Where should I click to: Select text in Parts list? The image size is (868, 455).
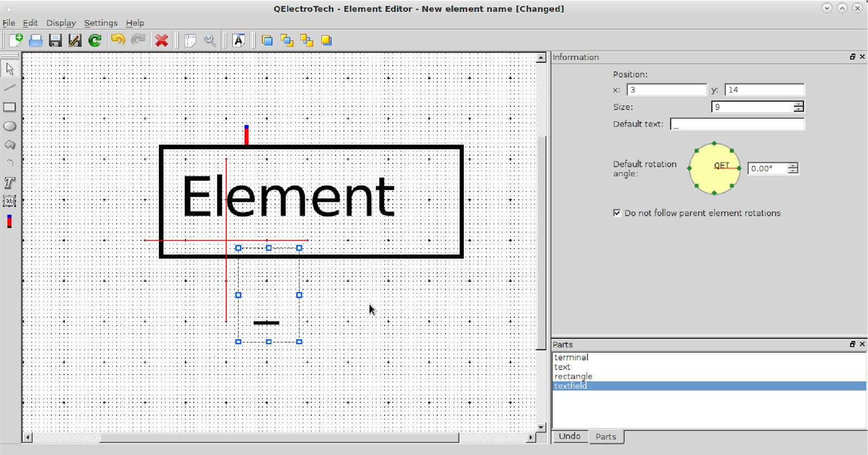[709, 367]
